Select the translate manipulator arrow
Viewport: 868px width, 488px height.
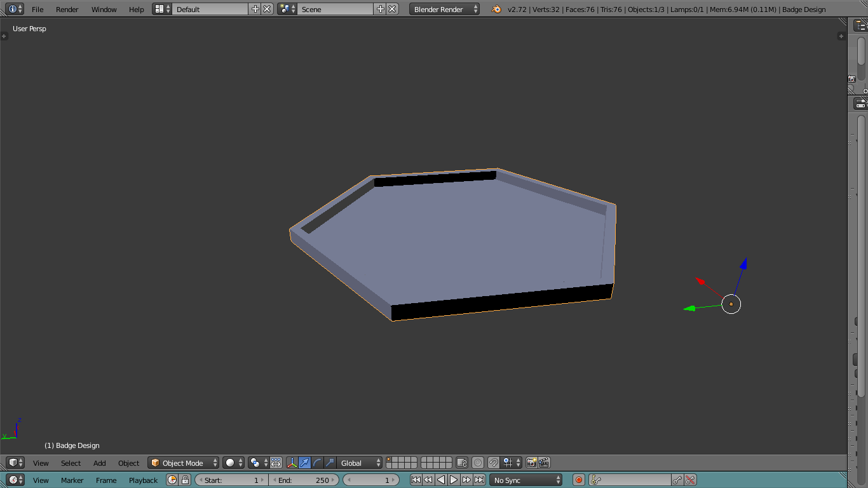[x=304, y=463]
